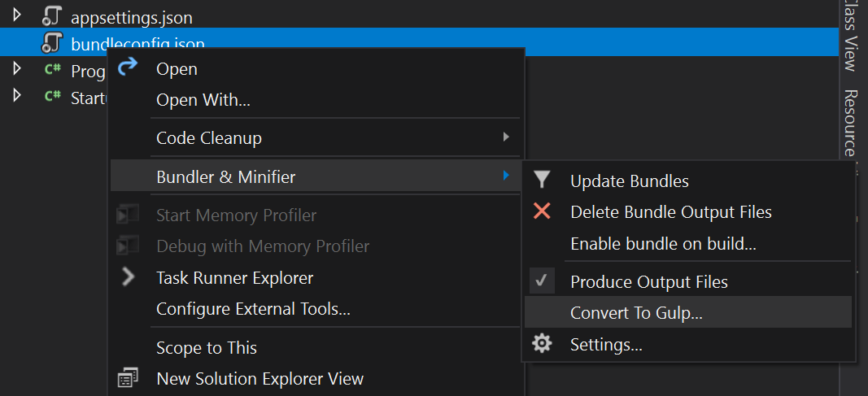Click the C# icon beside Startup file
Image resolution: width=868 pixels, height=396 pixels.
[53, 96]
